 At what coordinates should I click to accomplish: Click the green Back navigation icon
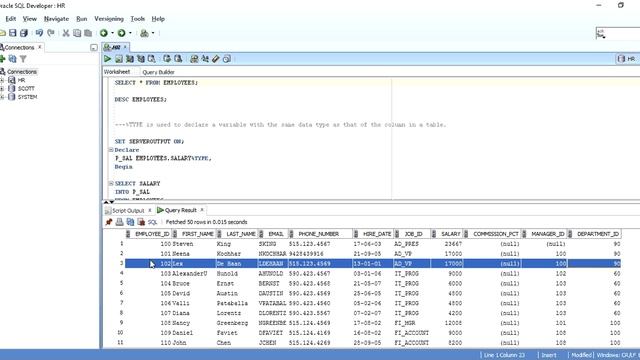pos(104,33)
